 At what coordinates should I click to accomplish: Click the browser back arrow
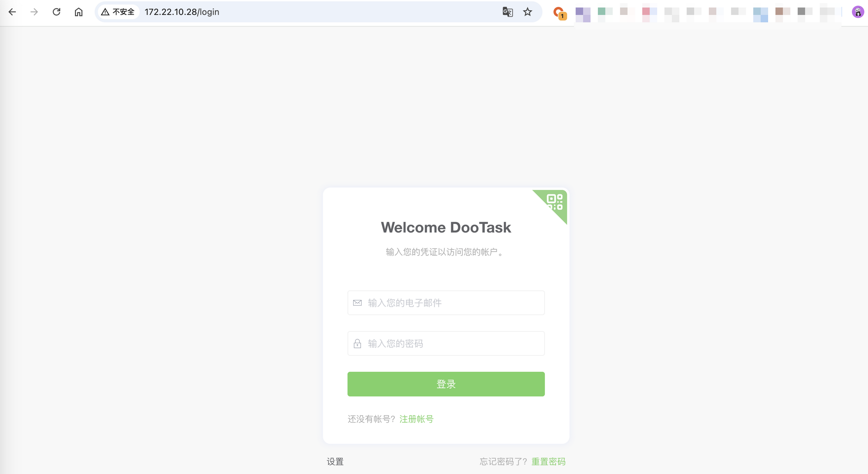pyautogui.click(x=12, y=12)
